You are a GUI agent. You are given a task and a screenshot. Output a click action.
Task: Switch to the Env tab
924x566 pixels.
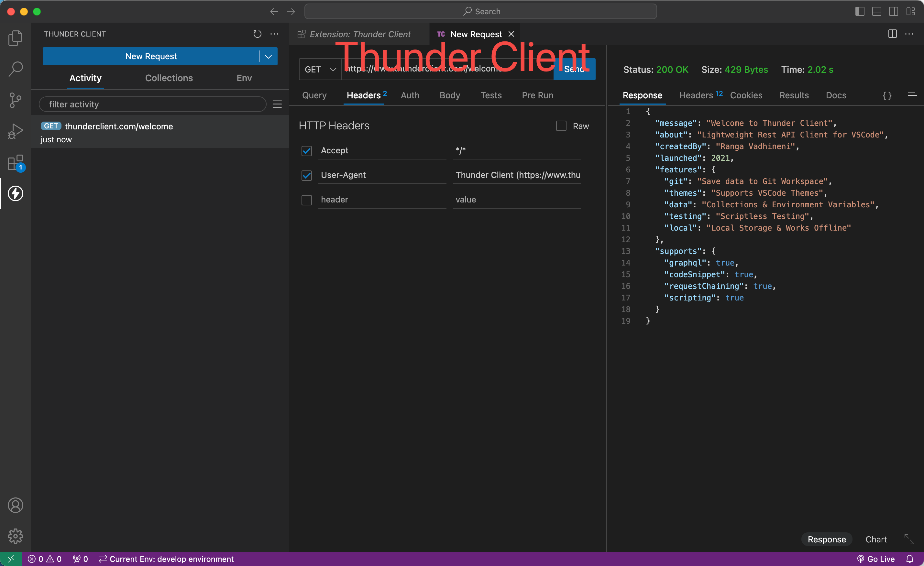click(x=244, y=78)
